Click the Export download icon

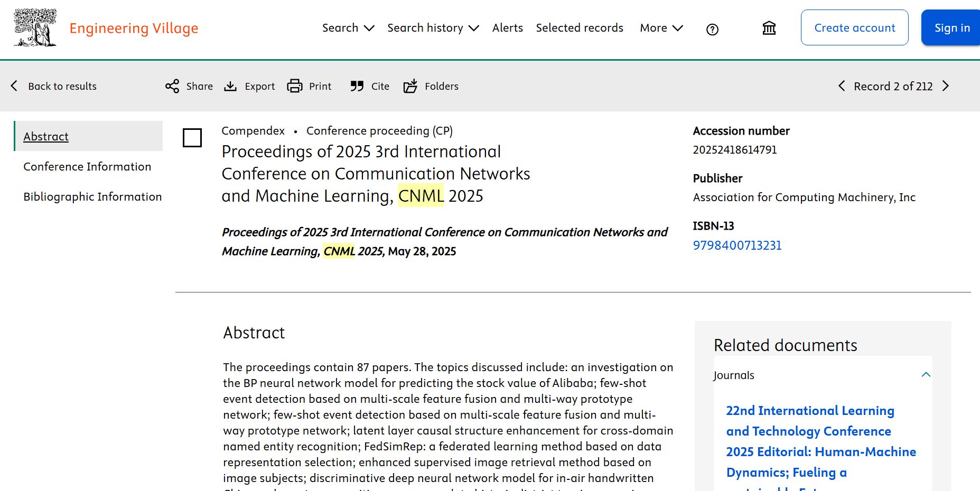(x=230, y=86)
